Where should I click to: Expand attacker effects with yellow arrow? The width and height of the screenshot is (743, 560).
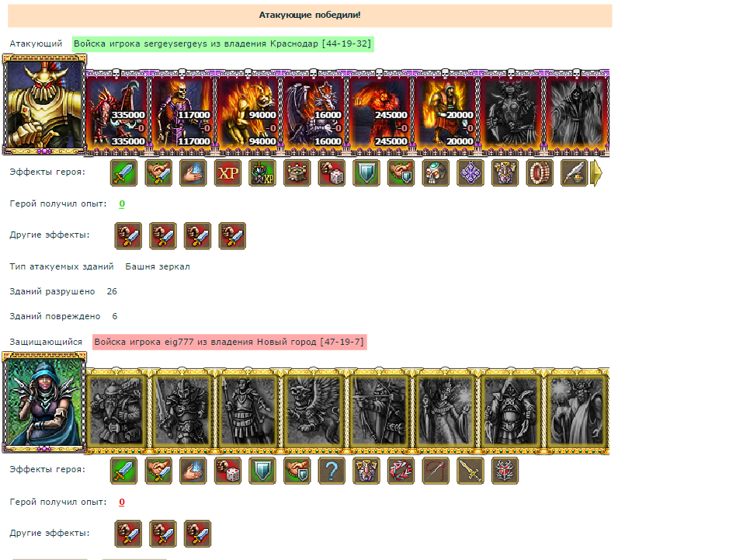pos(597,173)
